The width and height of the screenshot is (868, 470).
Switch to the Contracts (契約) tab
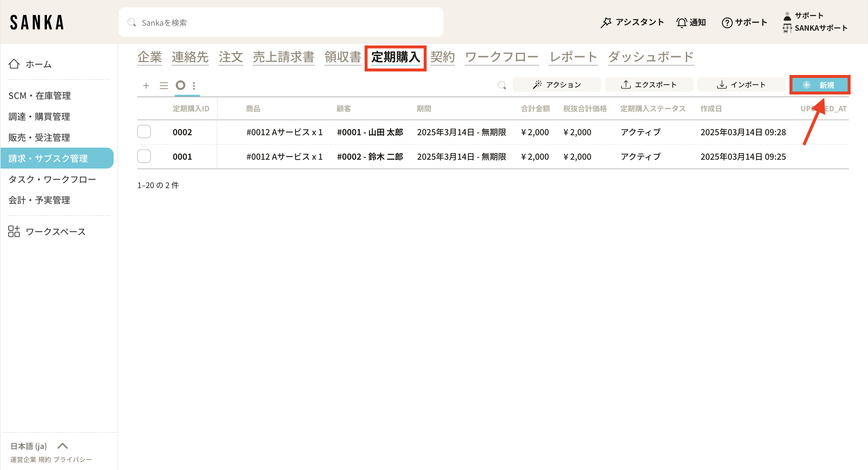click(443, 57)
